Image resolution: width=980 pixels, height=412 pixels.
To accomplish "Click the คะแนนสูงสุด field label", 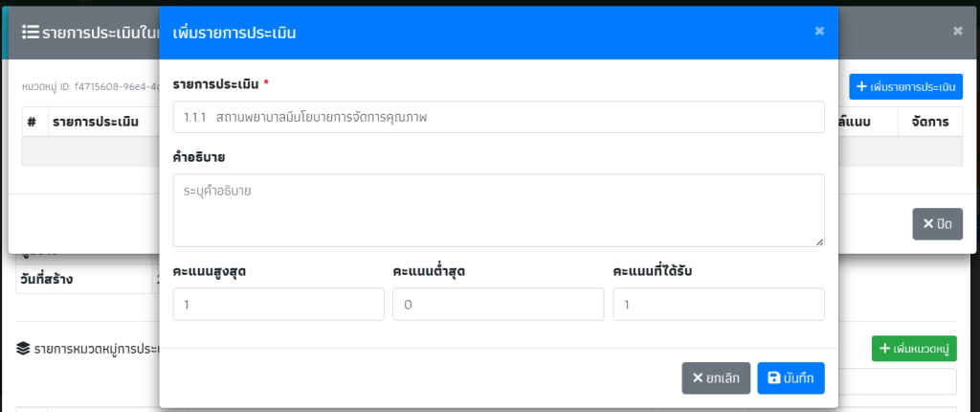I will pos(210,271).
